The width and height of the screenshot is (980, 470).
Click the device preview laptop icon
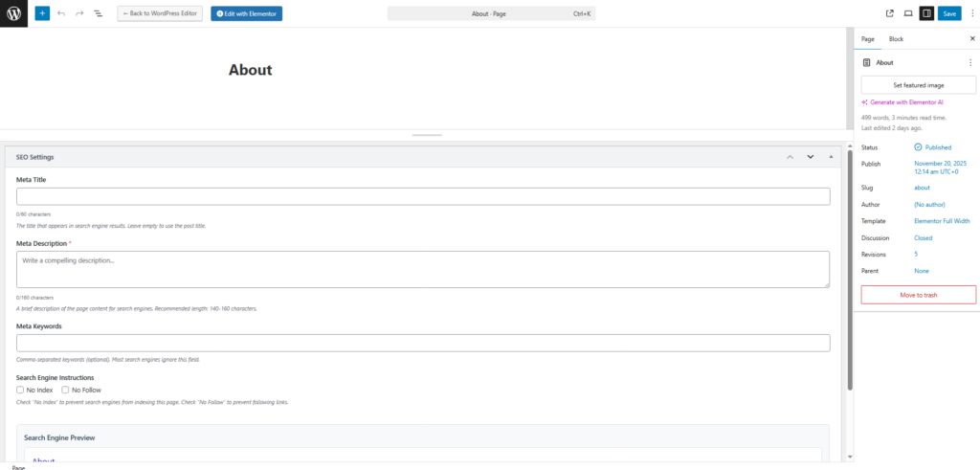(908, 13)
